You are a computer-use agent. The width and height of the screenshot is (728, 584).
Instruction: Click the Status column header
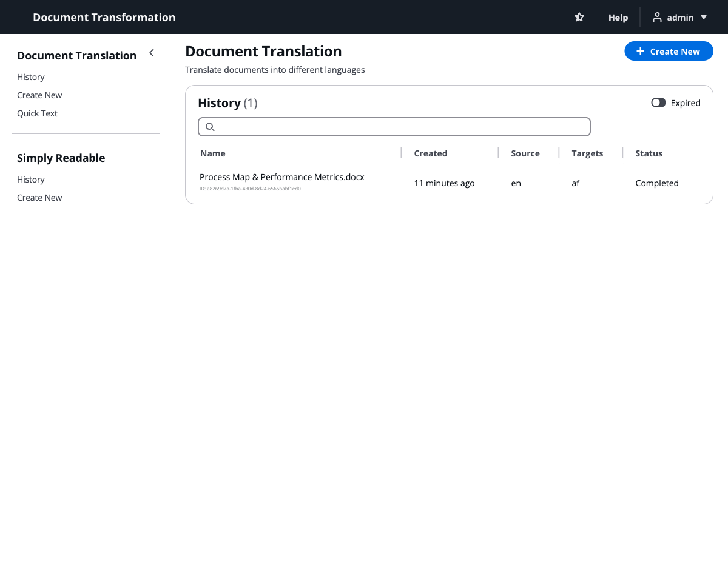pos(649,153)
